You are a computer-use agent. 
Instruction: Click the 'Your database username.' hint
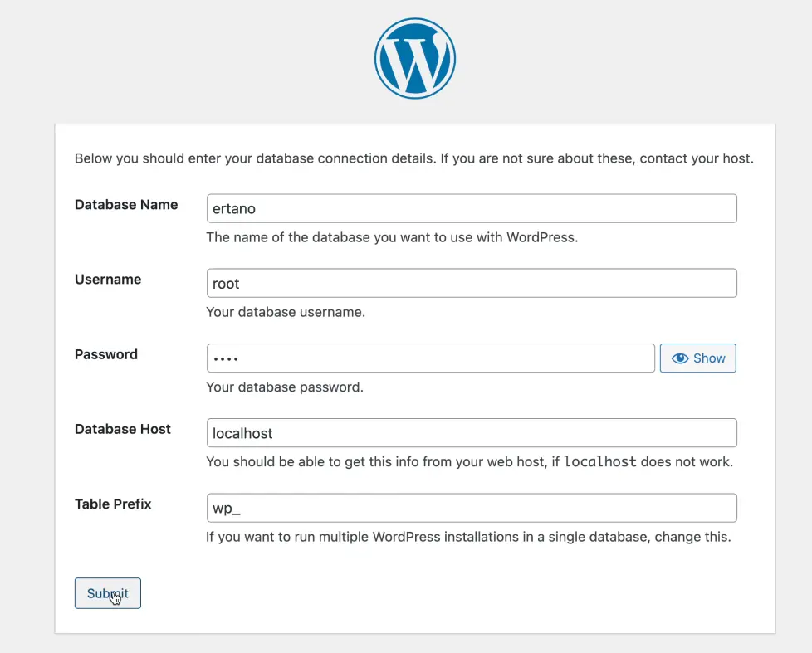click(x=286, y=312)
